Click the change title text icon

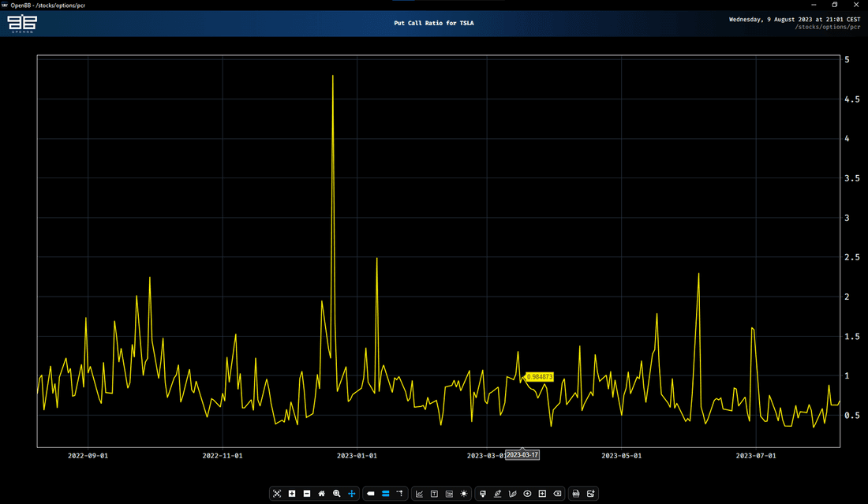[x=434, y=494]
